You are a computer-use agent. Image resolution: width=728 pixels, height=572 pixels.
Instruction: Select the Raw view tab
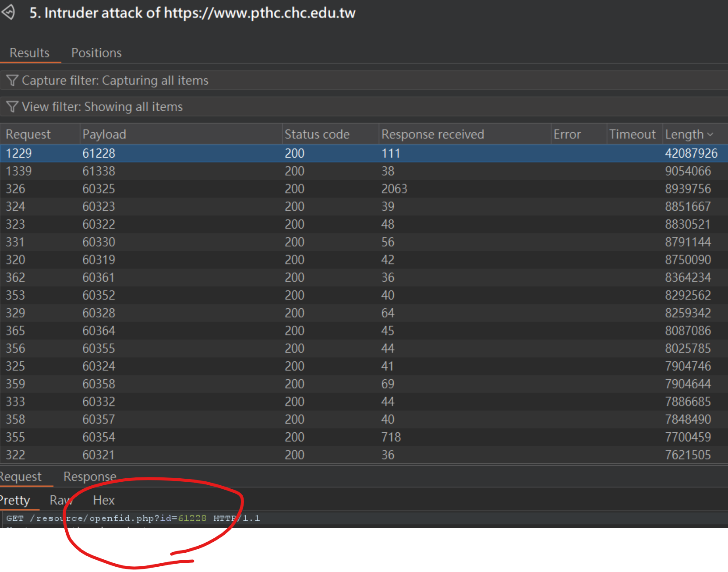pos(60,500)
